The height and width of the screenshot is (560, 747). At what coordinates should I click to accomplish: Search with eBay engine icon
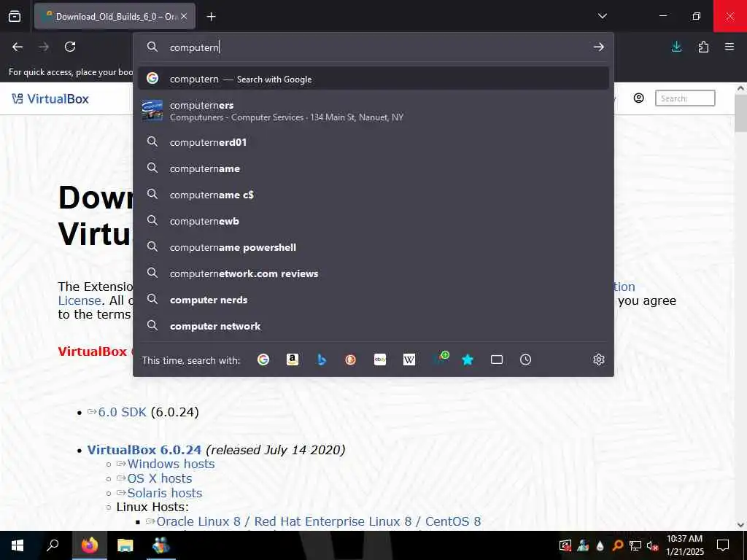(x=379, y=359)
